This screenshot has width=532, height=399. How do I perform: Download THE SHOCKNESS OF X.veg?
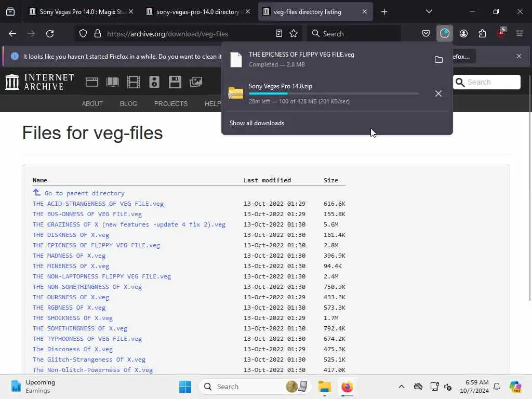click(73, 318)
